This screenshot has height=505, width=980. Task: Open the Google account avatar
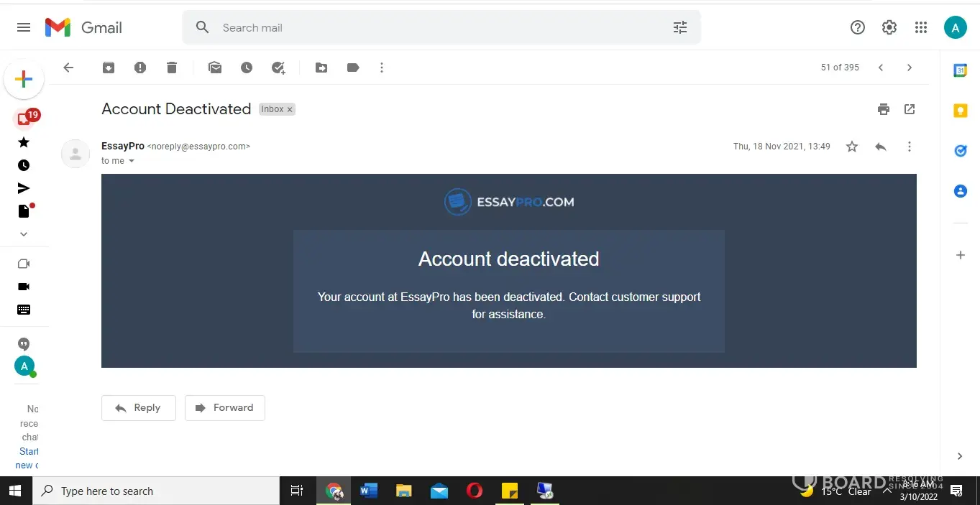click(x=955, y=27)
